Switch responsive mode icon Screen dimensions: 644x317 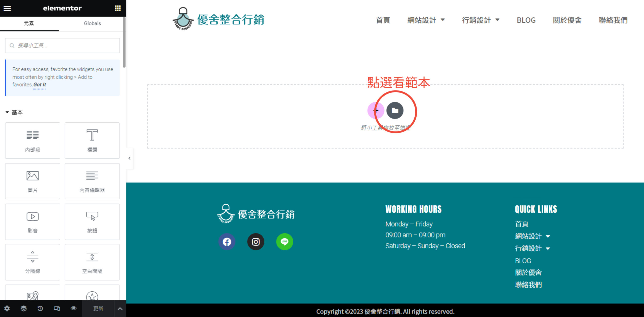57,308
